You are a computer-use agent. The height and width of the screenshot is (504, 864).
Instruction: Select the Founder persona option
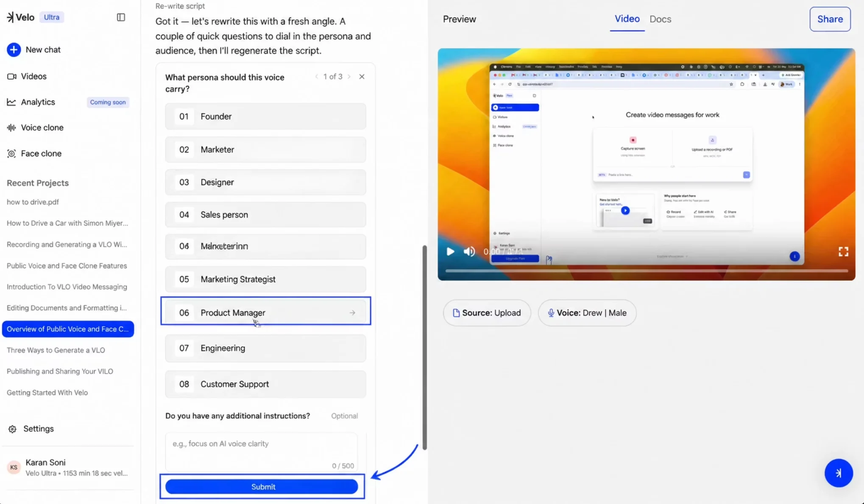click(x=265, y=116)
